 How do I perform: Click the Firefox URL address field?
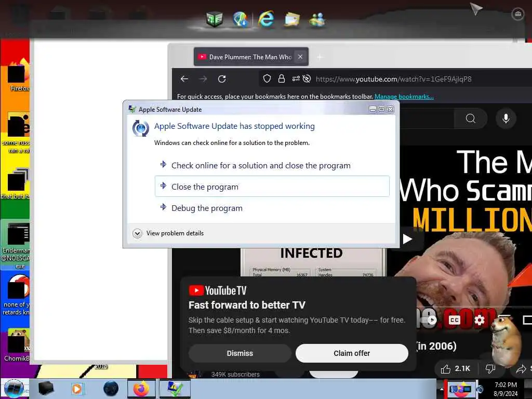[394, 79]
